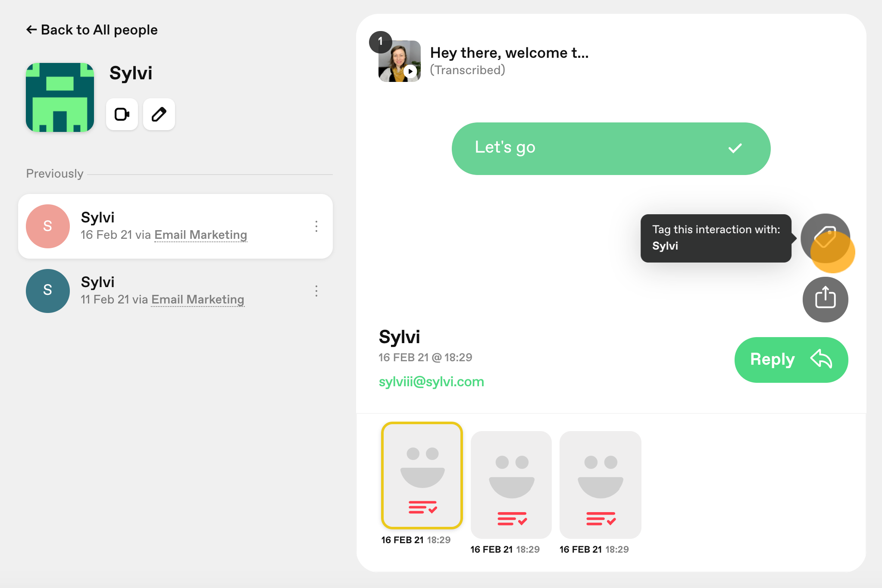Click the teal S avatar for 11 Feb
Screen dimensions: 882x588
(x=48, y=291)
